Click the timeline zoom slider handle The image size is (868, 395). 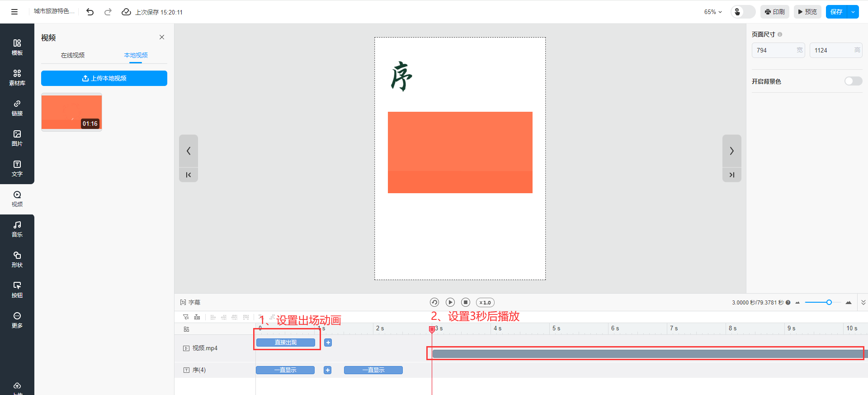829,302
